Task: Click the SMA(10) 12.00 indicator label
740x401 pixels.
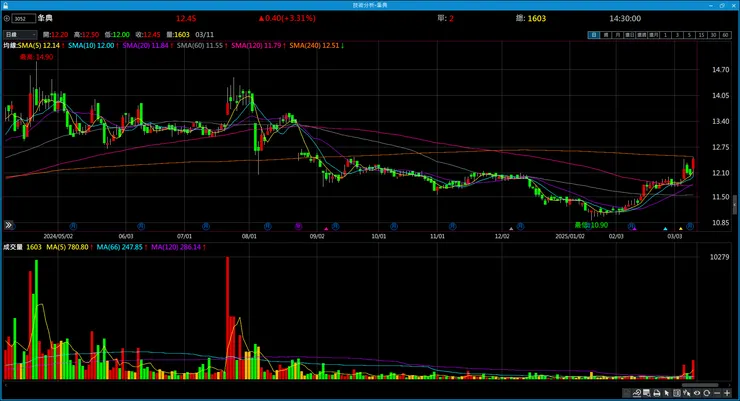Action: pyautogui.click(x=91, y=45)
